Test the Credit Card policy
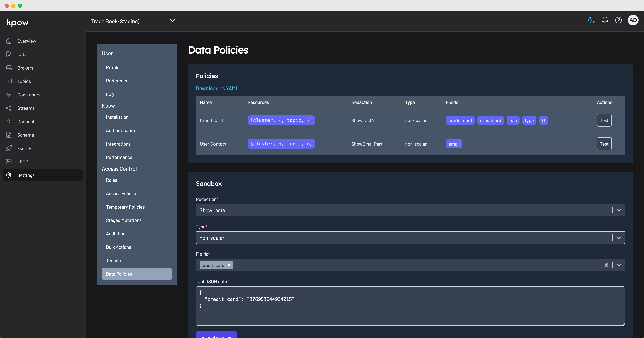Screen dimensions: 644x338 pyautogui.click(x=604, y=120)
